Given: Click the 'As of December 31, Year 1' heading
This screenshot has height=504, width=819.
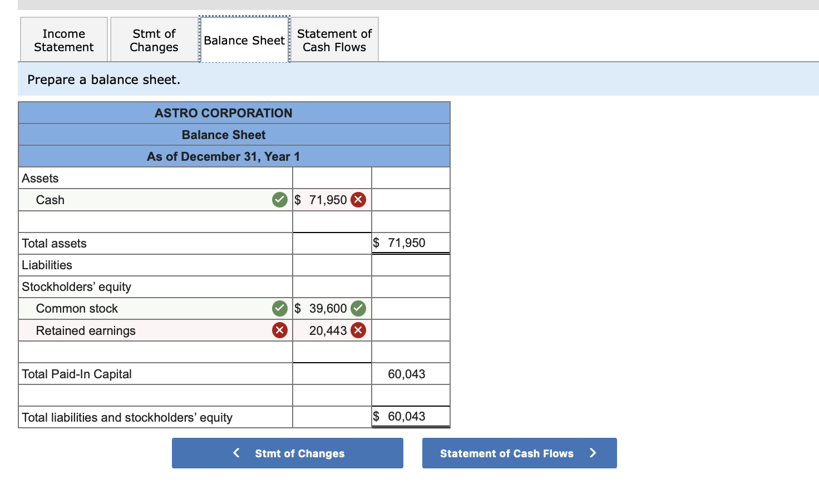Looking at the screenshot, I should [x=224, y=156].
